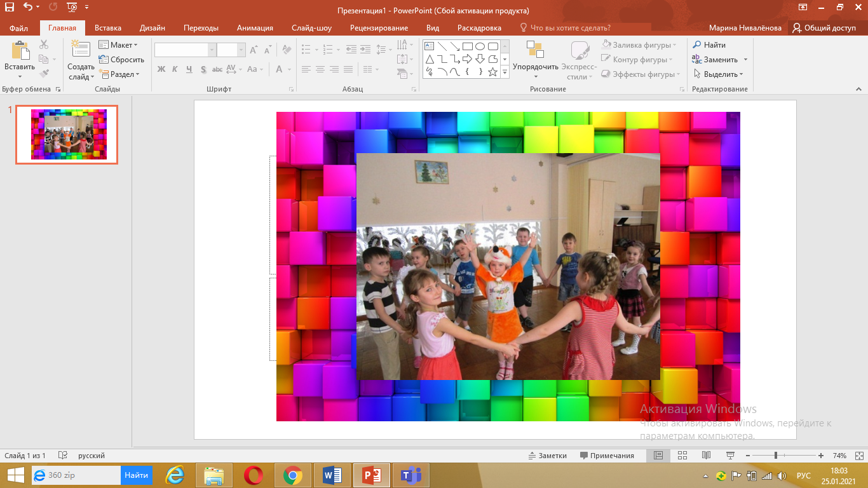Toggle normal view in status bar
The image size is (868, 488).
[658, 456]
